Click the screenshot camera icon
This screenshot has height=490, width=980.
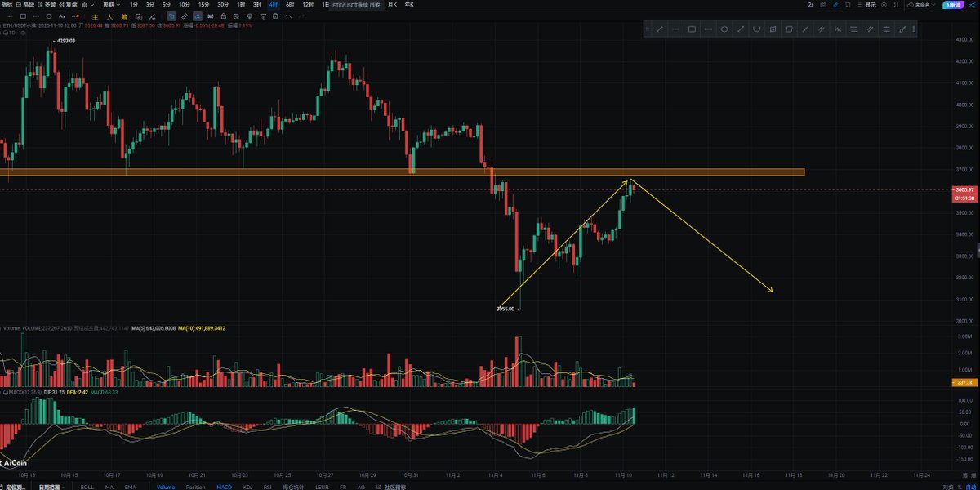822,5
